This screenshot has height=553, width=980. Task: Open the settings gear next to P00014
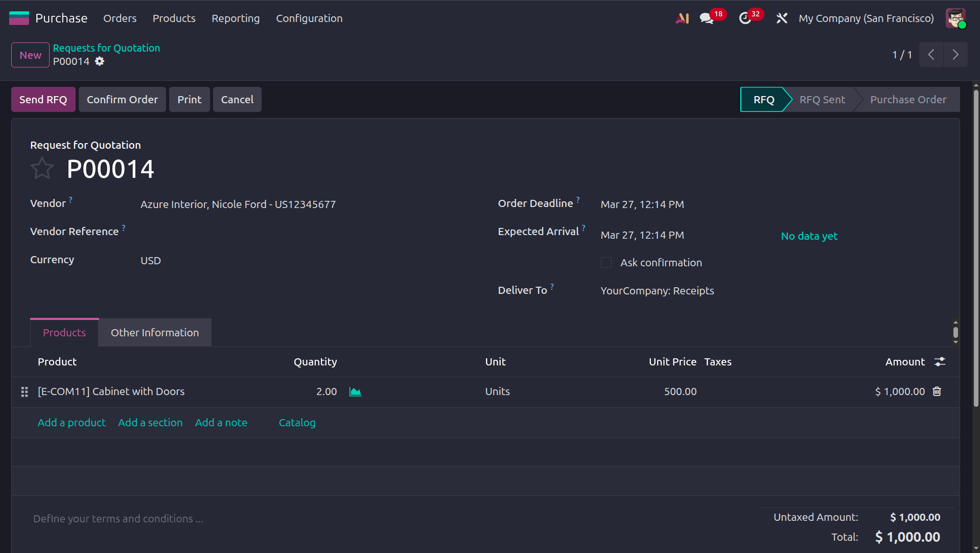tap(100, 61)
